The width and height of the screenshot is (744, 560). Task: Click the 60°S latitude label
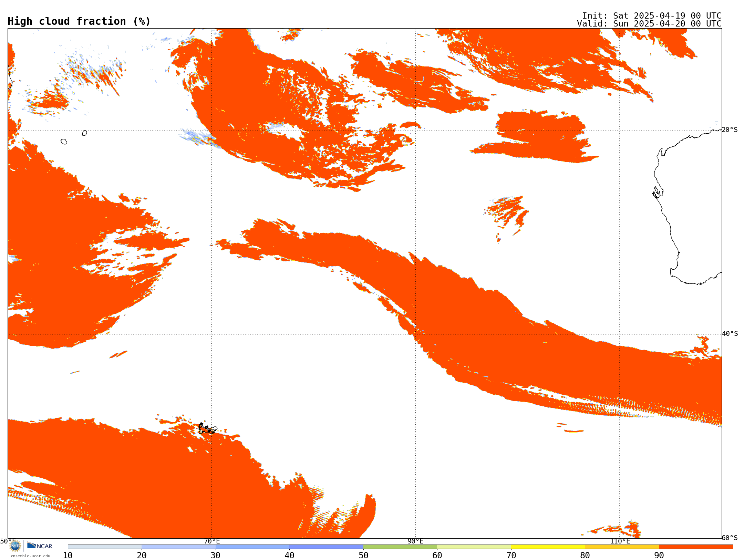[x=730, y=538]
